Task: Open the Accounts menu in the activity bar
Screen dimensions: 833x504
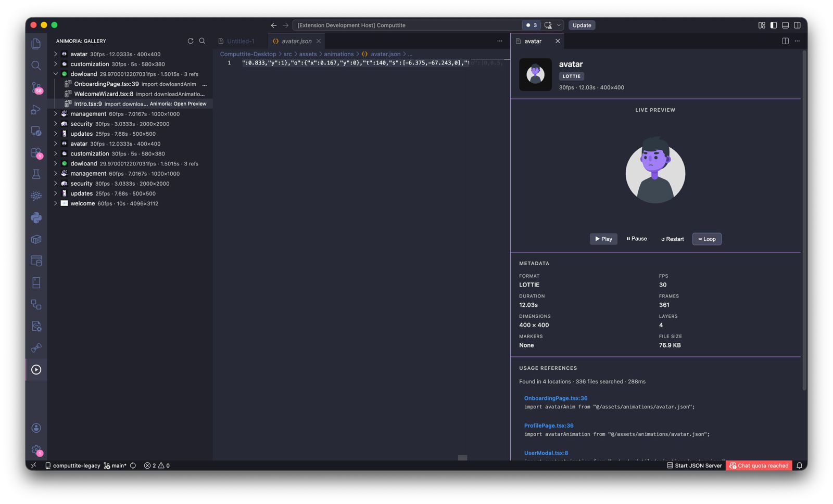Action: 36,428
